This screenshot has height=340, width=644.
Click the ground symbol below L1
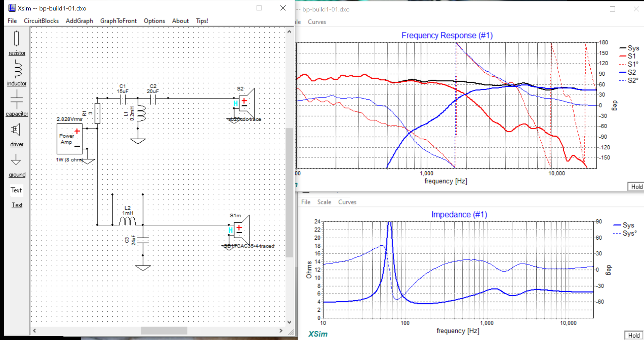(x=138, y=141)
